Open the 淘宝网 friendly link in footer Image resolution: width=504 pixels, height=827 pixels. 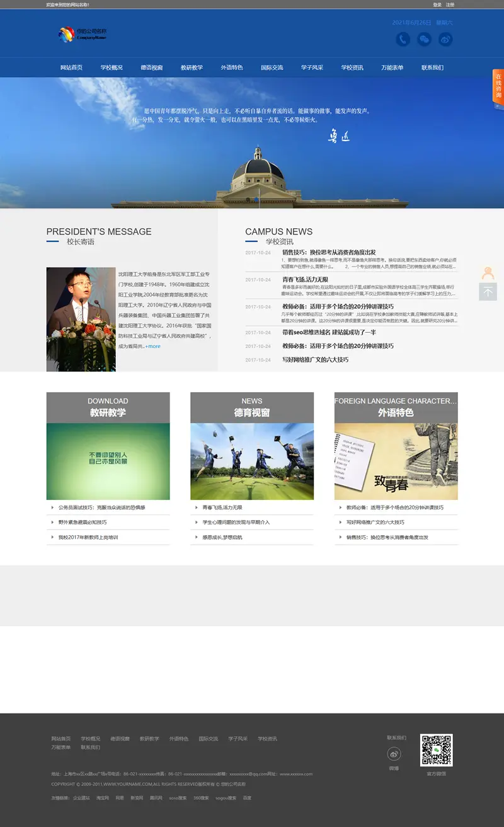point(102,798)
